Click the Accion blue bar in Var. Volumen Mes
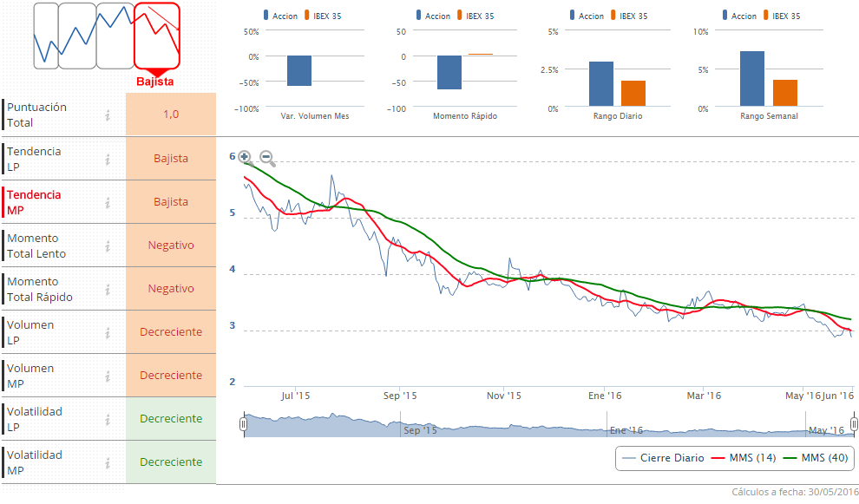 point(299,70)
